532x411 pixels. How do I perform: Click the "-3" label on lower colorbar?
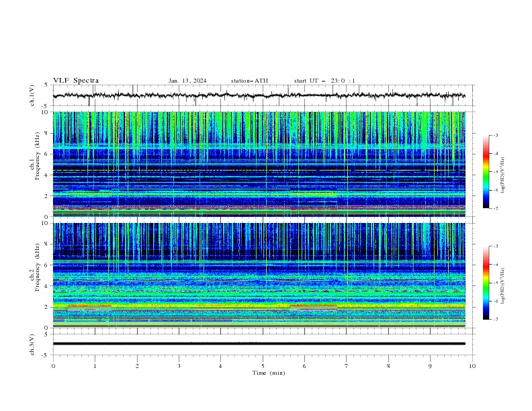[x=496, y=246]
